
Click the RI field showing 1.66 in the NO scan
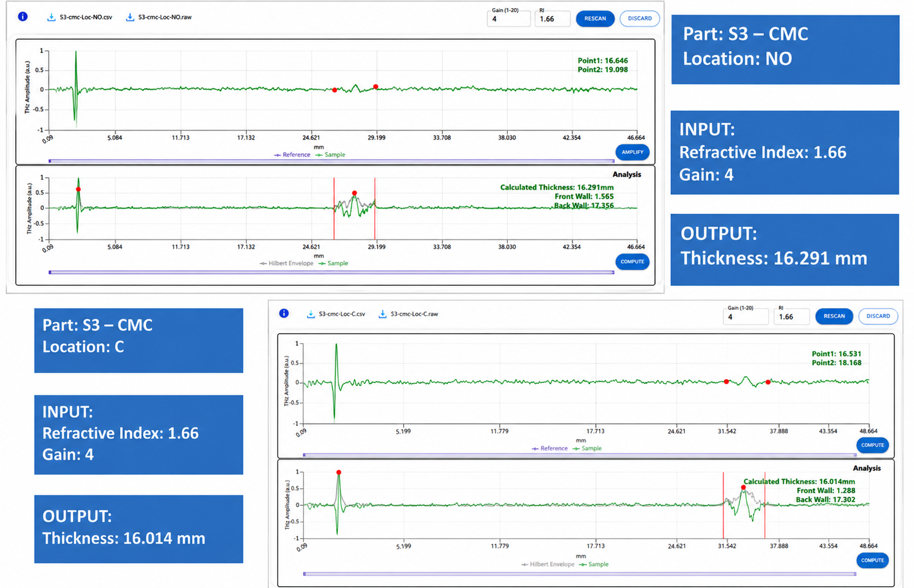point(552,18)
